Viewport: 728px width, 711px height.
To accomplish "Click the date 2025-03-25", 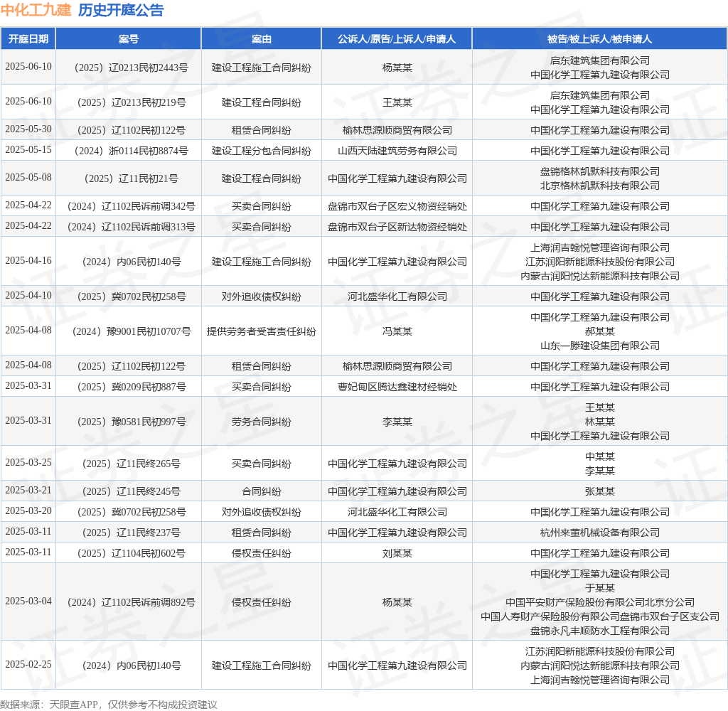I will point(28,463).
